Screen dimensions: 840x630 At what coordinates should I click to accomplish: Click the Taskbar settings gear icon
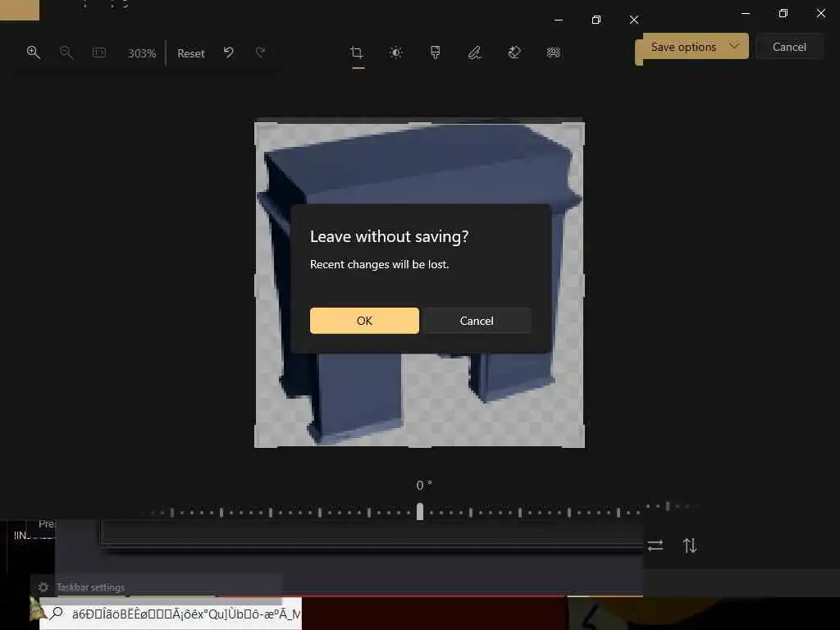point(43,587)
